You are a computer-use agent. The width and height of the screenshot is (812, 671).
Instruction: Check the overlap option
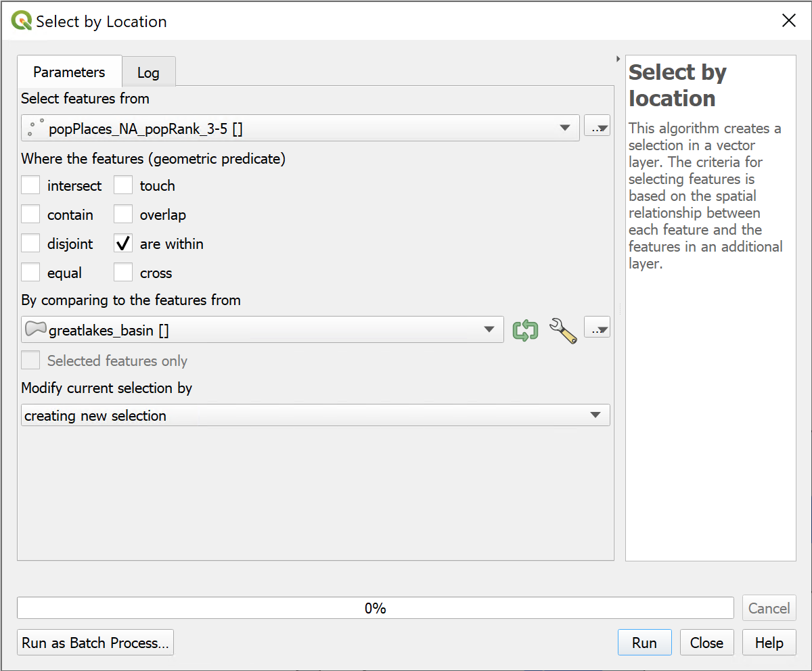coord(123,215)
